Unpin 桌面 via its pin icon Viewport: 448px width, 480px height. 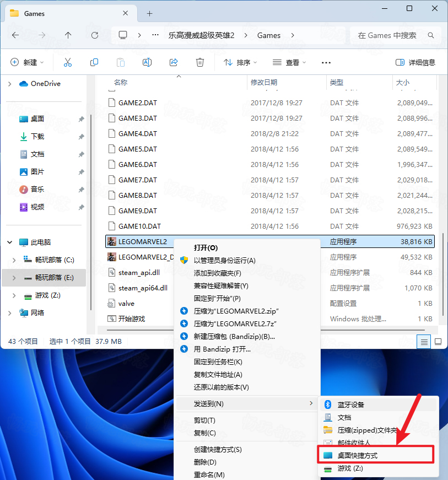pos(81,119)
